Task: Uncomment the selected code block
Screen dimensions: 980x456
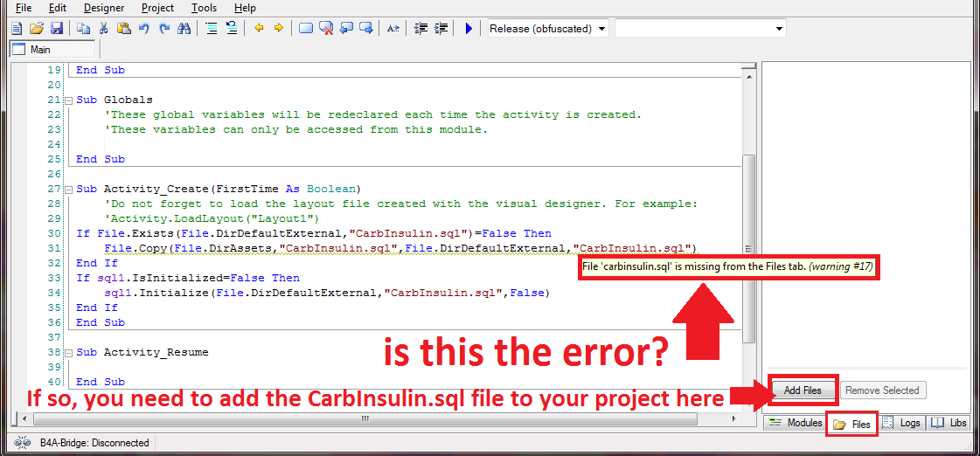Action: point(232,28)
